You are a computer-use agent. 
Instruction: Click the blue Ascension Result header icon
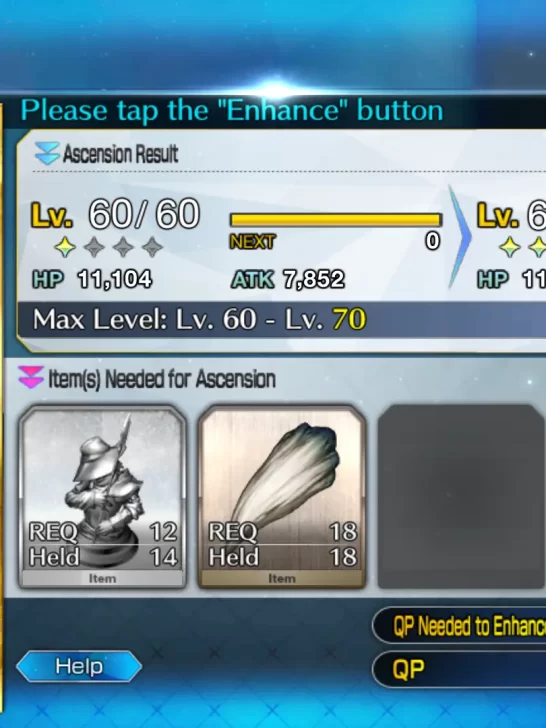coord(47,153)
